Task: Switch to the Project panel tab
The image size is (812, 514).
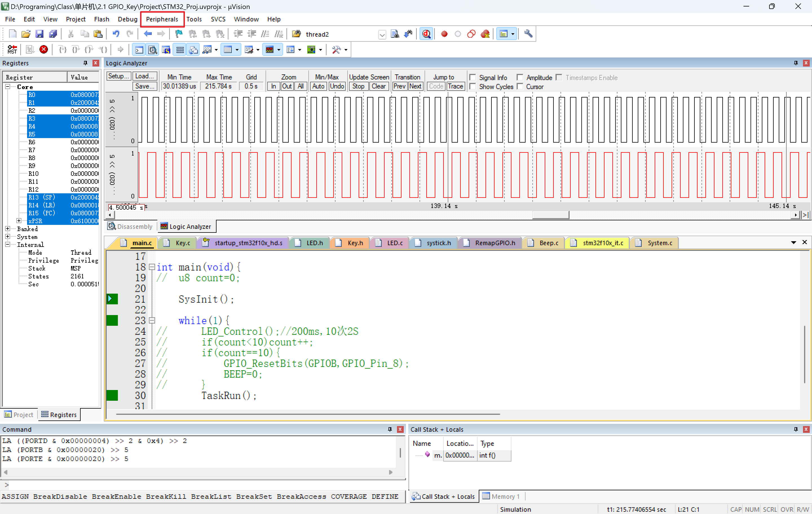Action: (x=19, y=415)
